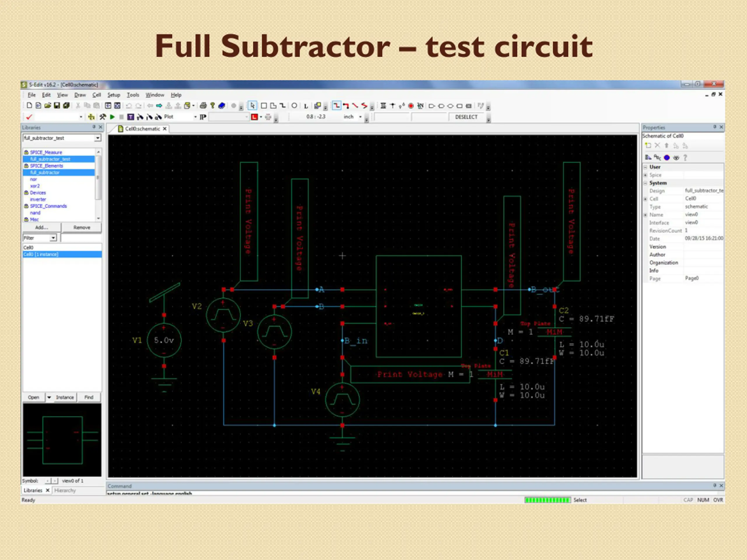Click the red L icon
Screen dimensions: 747x560
[x=254, y=117]
